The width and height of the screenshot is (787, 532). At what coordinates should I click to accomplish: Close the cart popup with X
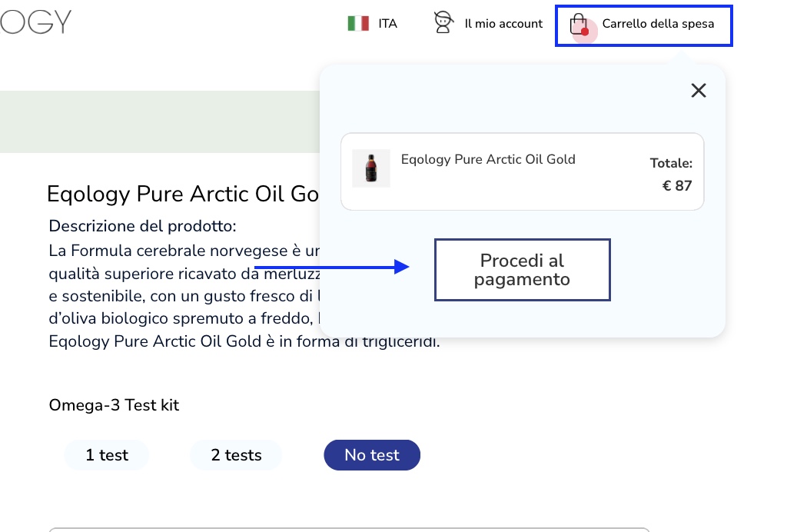[698, 91]
